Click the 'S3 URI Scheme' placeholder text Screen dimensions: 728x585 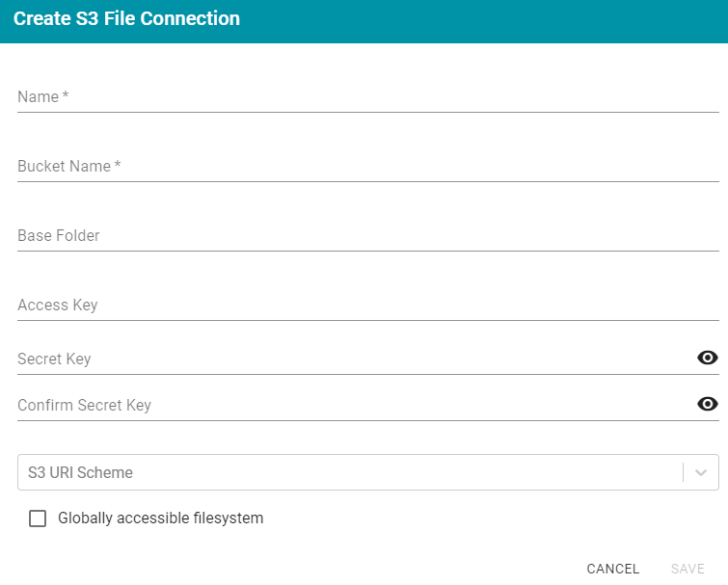pyautogui.click(x=80, y=472)
